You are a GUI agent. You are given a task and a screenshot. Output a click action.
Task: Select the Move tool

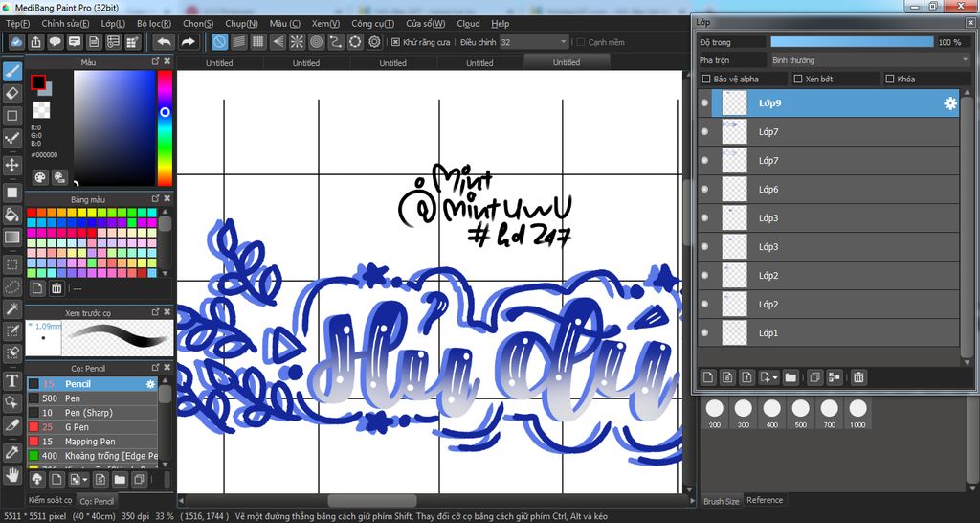pos(11,165)
